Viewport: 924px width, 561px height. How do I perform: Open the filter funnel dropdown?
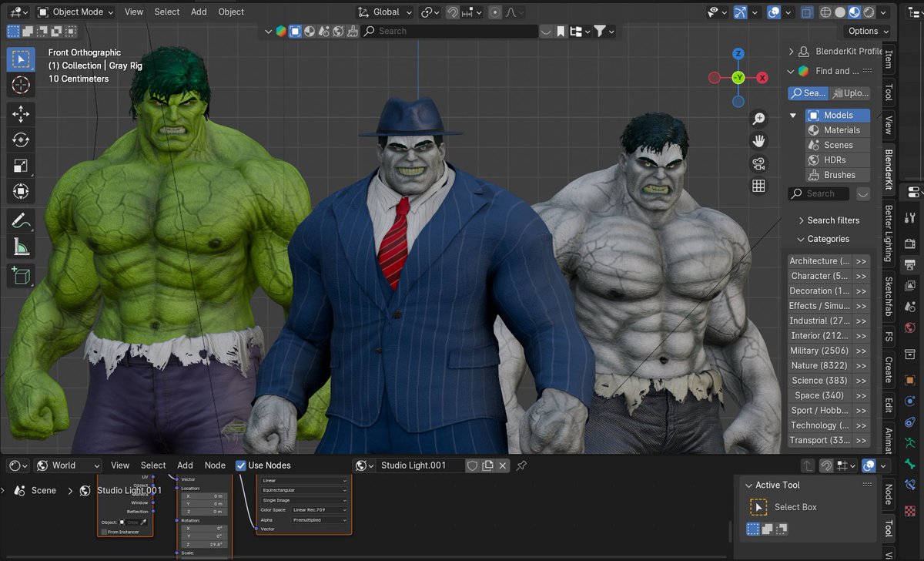pos(604,31)
